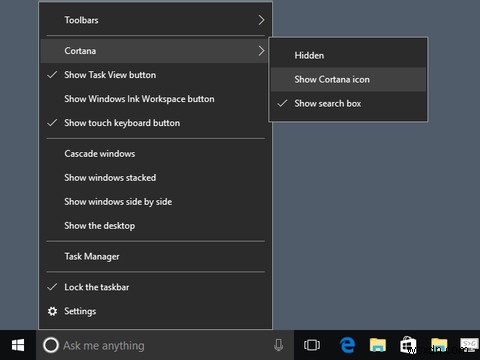Screen dimensions: 480x360
Task: Expand the Toolbars submenu arrow
Action: 261,20
